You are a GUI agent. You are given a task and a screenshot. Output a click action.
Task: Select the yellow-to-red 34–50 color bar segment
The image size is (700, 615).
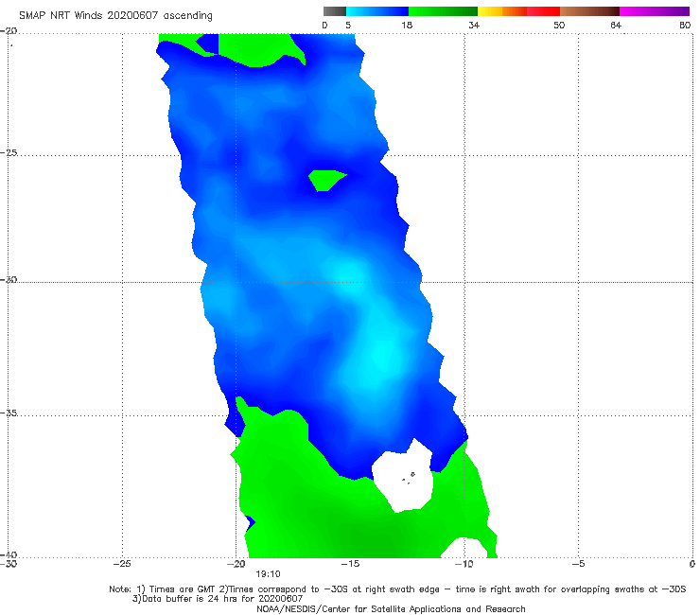[x=518, y=11]
